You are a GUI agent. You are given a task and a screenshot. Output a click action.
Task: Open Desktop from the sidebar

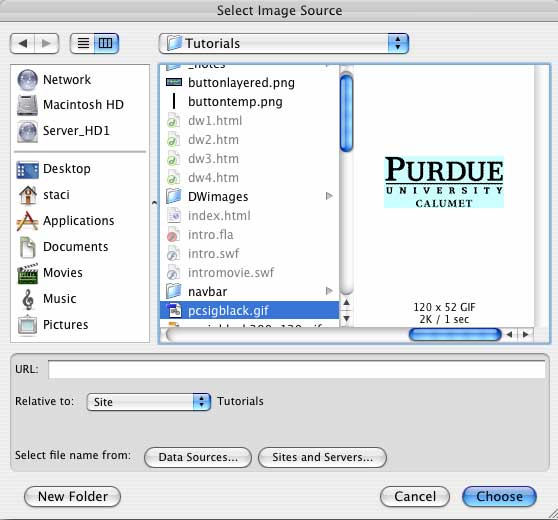coord(53,169)
